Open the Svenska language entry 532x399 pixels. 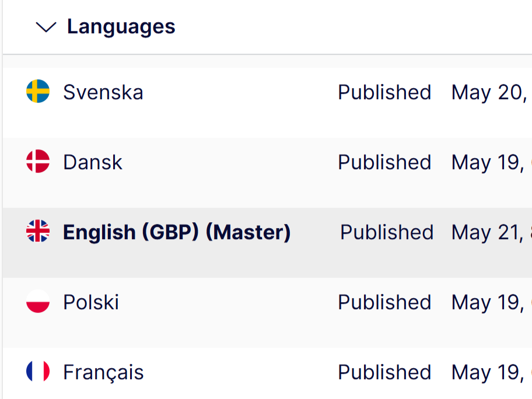point(103,92)
